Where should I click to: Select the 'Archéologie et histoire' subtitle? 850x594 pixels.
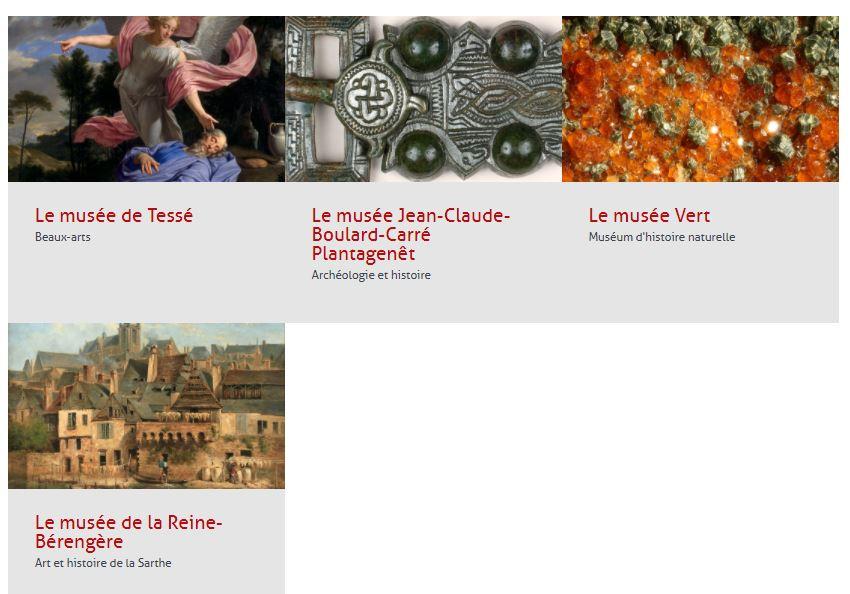pyautogui.click(x=371, y=275)
